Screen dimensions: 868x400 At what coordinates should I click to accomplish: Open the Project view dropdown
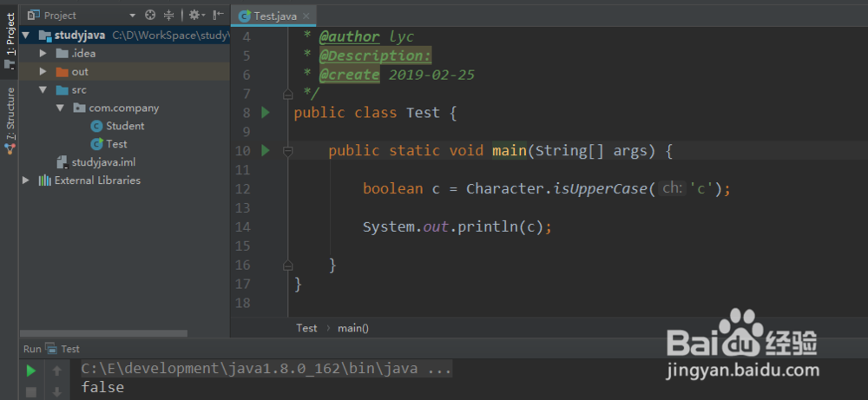pos(132,16)
